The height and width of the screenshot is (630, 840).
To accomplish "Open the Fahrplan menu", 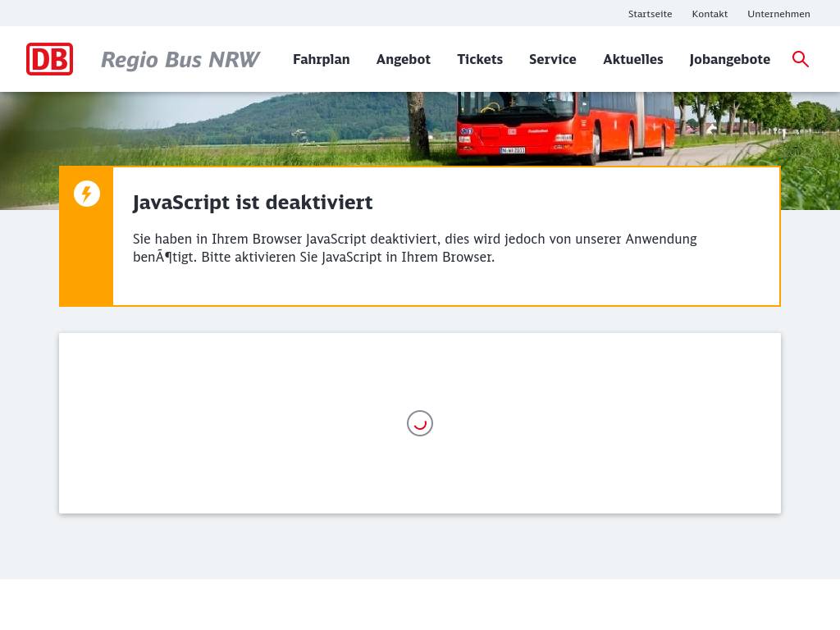I will 321,59.
